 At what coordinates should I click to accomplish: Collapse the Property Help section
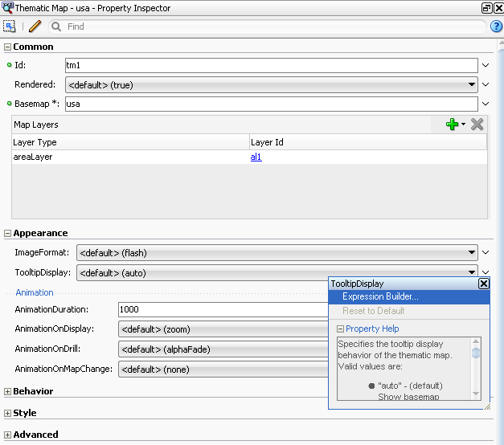point(340,329)
